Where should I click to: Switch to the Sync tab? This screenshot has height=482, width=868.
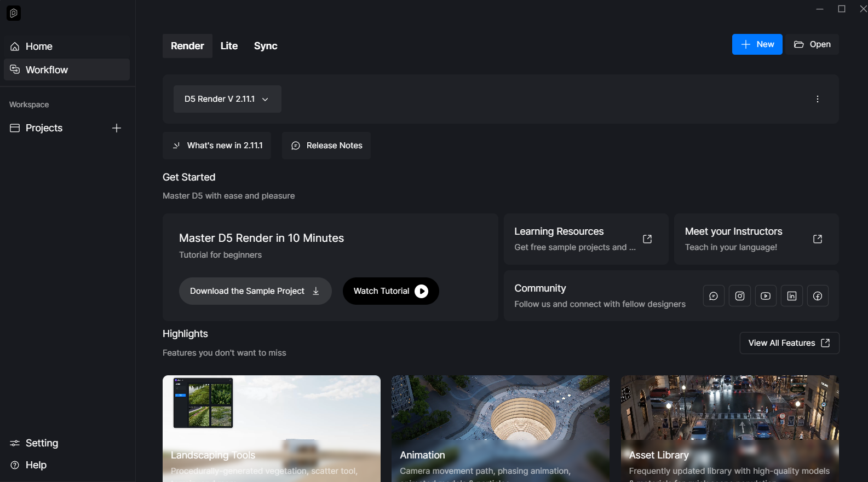point(266,46)
